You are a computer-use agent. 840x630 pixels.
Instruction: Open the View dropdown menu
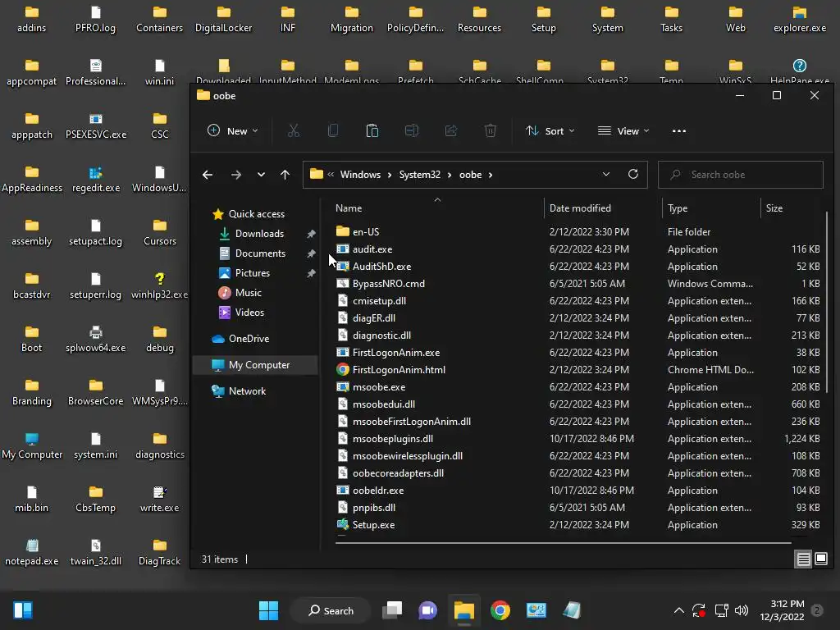623,130
